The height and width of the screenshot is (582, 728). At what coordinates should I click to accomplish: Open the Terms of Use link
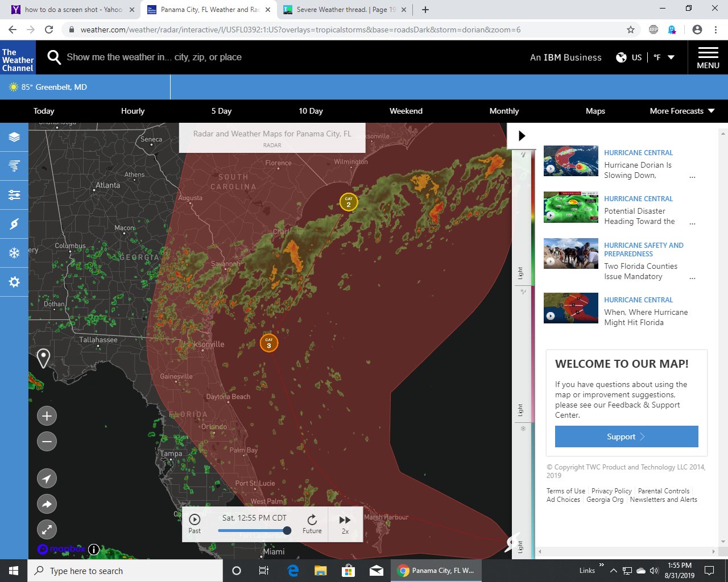tap(565, 491)
